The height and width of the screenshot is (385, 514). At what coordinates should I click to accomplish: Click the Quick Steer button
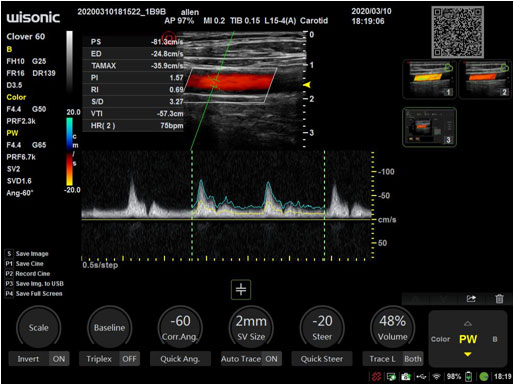[x=322, y=359]
